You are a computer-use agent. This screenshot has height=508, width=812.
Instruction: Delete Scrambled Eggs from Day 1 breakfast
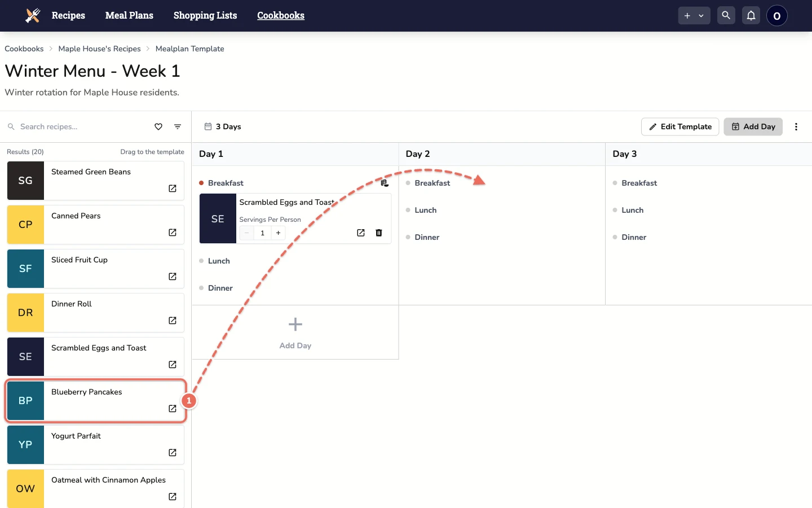point(379,233)
